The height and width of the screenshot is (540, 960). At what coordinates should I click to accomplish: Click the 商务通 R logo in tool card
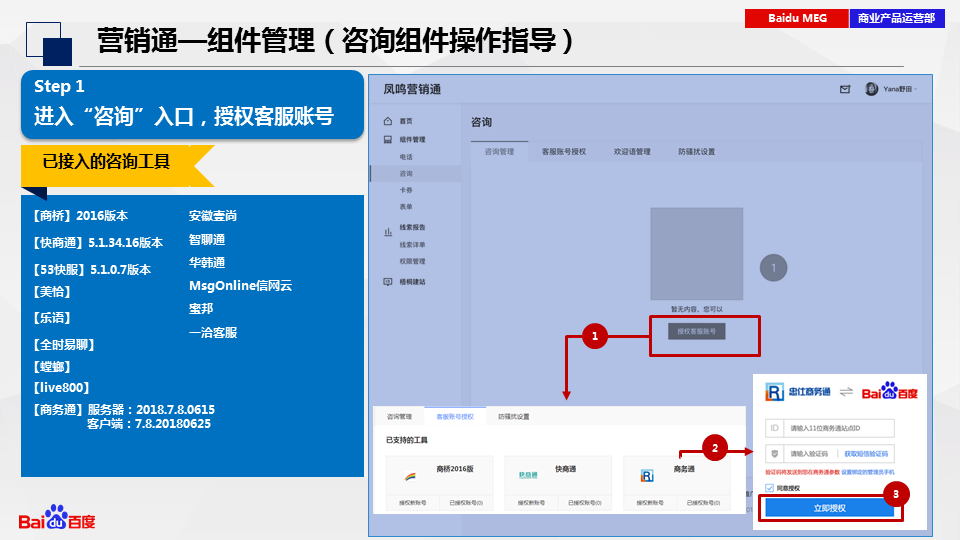(x=647, y=476)
